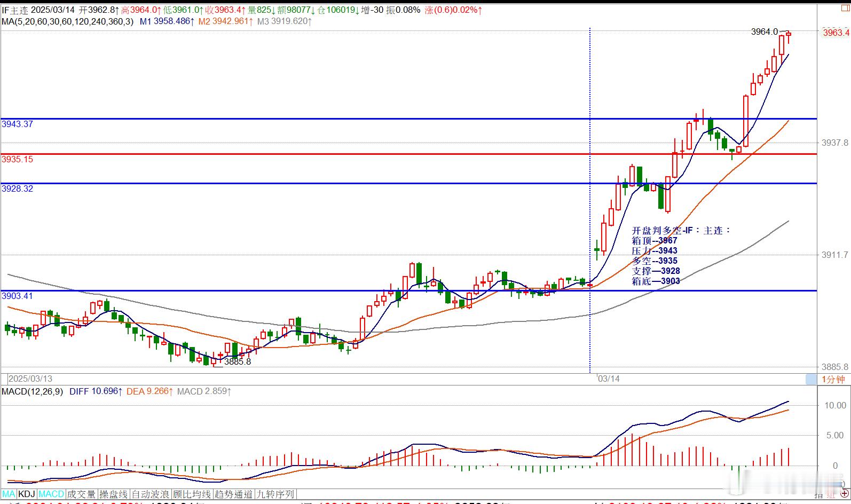Click the MACD 2.859 value
851x504 pixels.
(x=204, y=391)
